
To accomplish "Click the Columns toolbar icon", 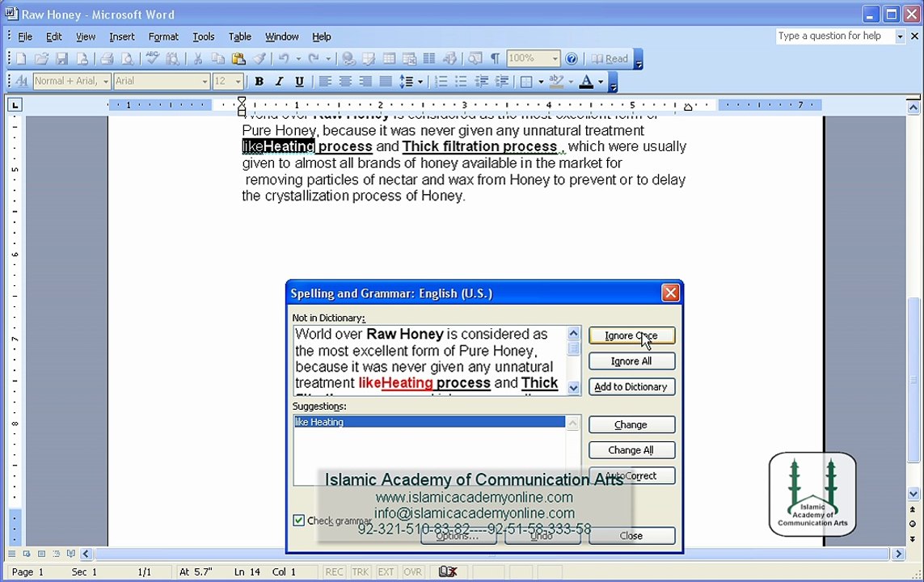I will click(x=429, y=58).
